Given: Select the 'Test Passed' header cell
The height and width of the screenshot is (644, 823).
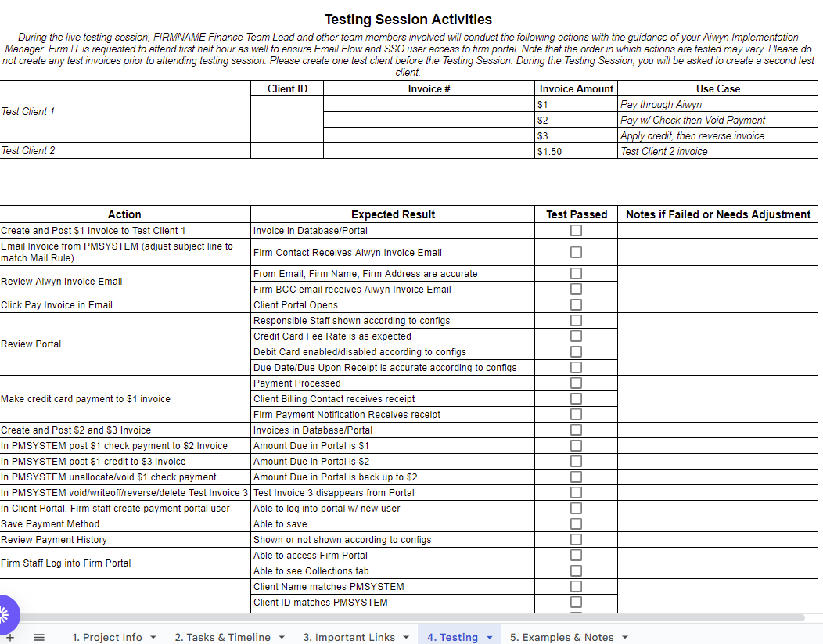Looking at the screenshot, I should (x=577, y=214).
